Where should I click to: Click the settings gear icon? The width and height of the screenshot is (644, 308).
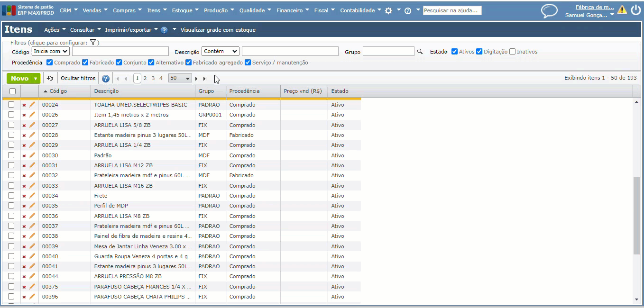[388, 10]
